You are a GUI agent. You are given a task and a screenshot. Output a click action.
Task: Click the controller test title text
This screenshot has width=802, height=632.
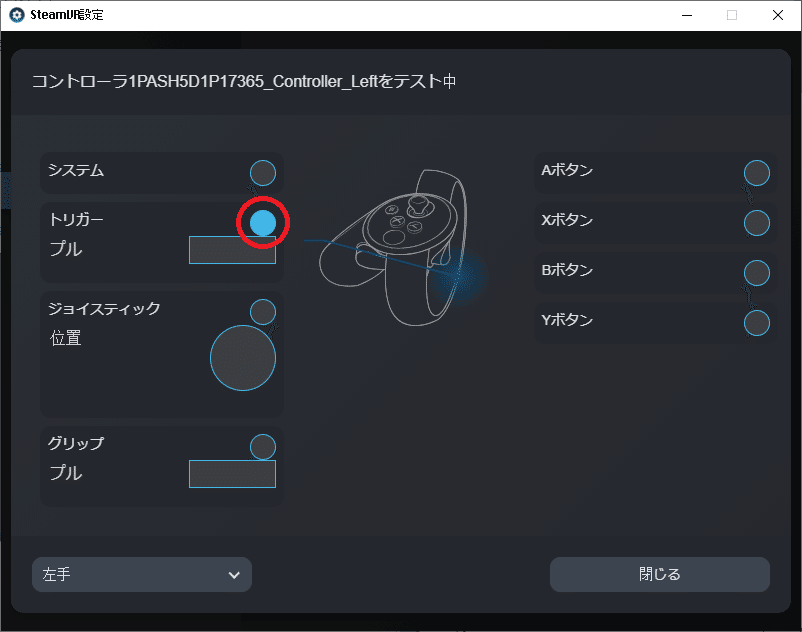click(x=244, y=81)
